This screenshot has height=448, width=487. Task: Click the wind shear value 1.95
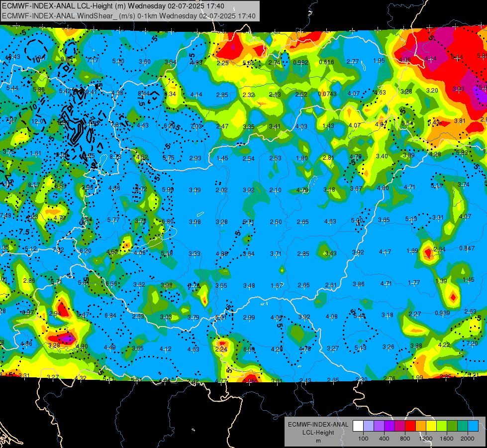pos(379,61)
